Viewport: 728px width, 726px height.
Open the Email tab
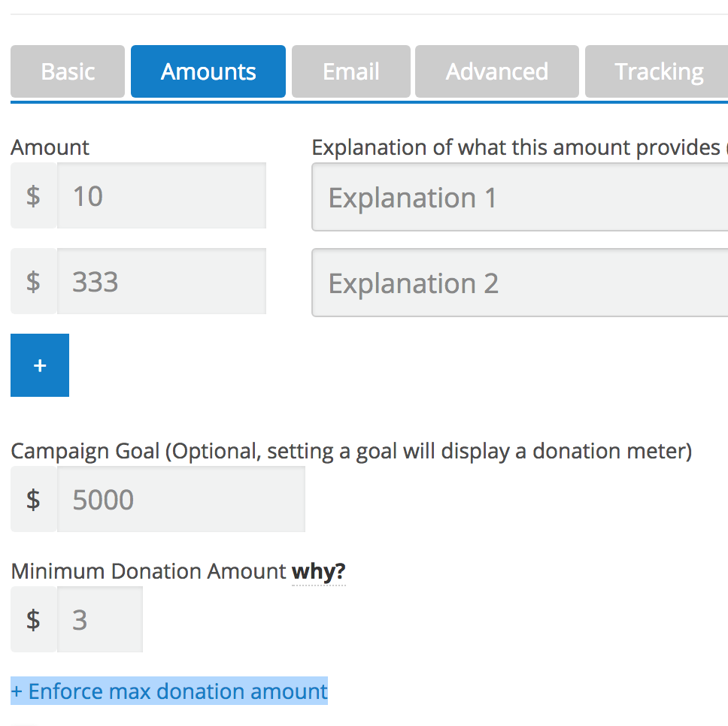(x=351, y=71)
